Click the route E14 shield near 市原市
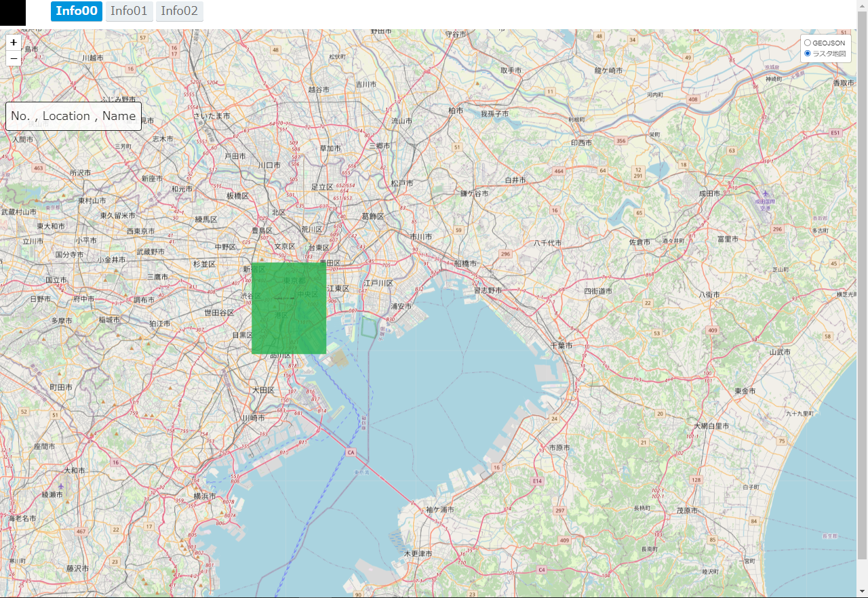Viewport: 868px width, 598px height. pyautogui.click(x=536, y=481)
